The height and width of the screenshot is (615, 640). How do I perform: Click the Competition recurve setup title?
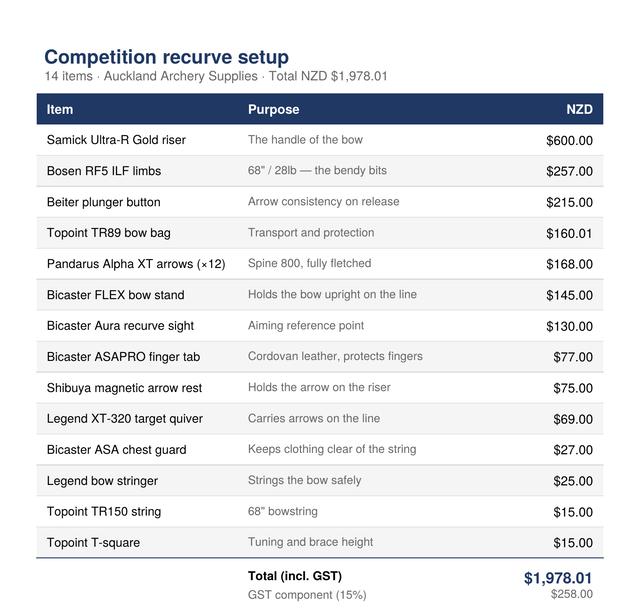167,57
